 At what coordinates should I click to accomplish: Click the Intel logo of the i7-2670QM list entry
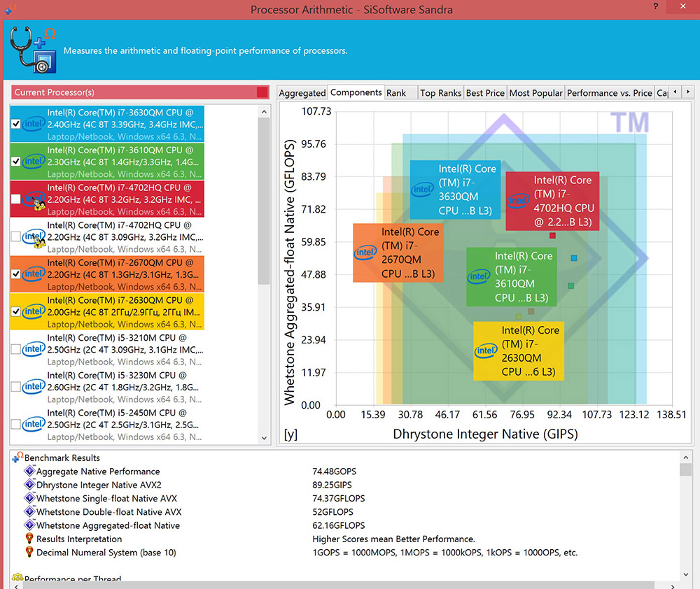click(x=34, y=274)
